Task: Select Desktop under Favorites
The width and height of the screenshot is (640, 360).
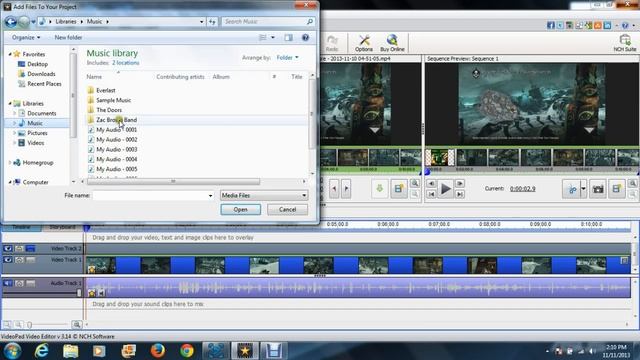Action: [37, 64]
